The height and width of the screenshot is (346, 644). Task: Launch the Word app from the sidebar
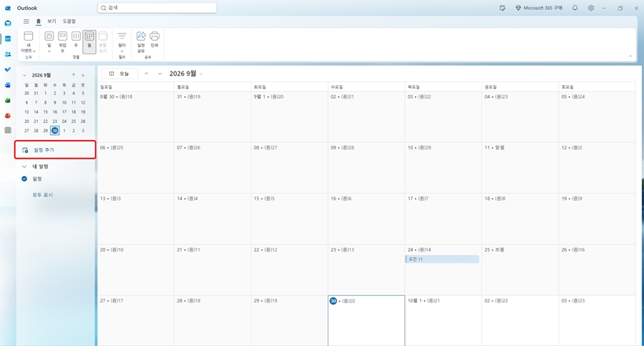click(x=8, y=85)
